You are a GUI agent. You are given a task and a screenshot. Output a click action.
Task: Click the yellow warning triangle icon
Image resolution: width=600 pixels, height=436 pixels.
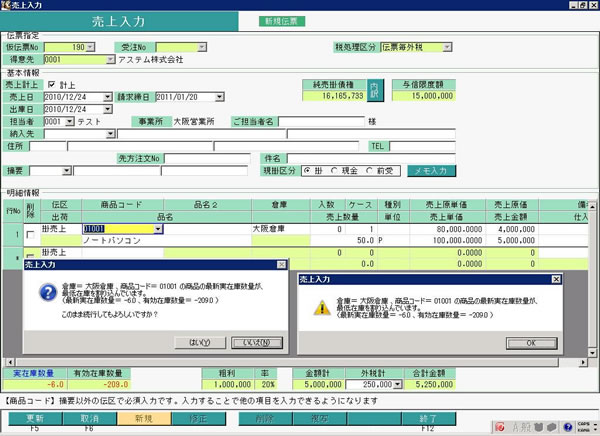tap(322, 308)
